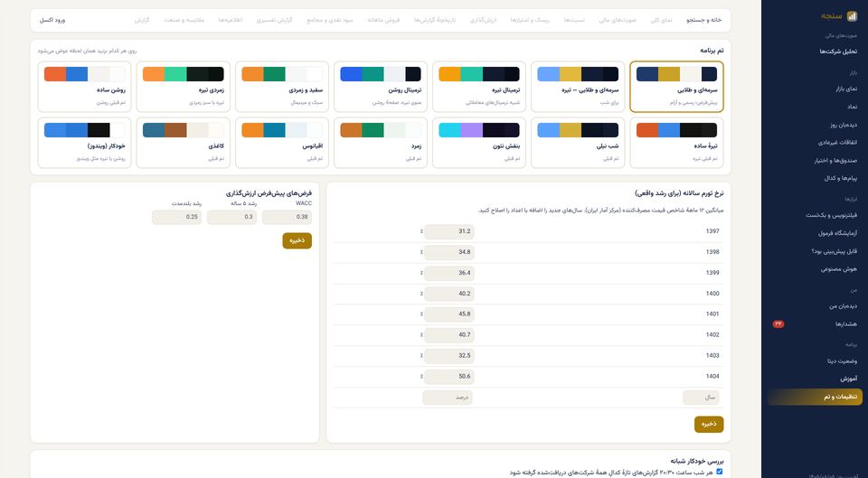This screenshot has height=478, width=868.
Task: Open هوش مصنوعی in the sidebar
Action: pos(815,269)
